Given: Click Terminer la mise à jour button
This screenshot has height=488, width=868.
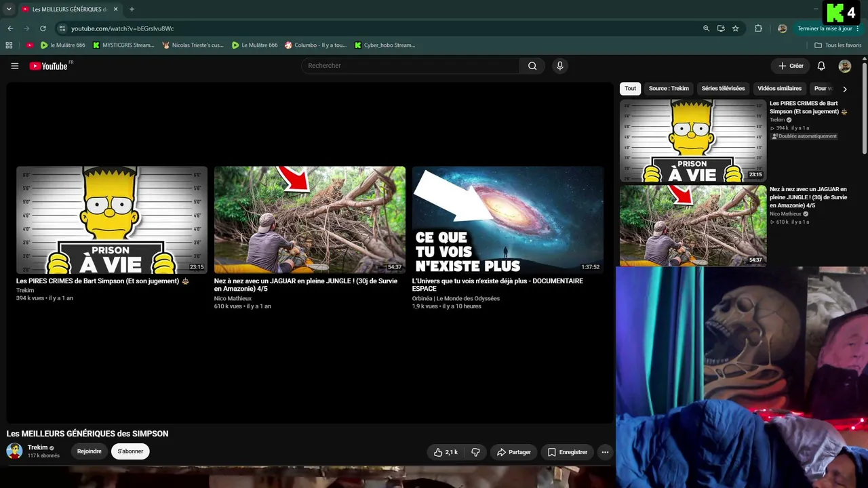Looking at the screenshot, I should point(828,28).
